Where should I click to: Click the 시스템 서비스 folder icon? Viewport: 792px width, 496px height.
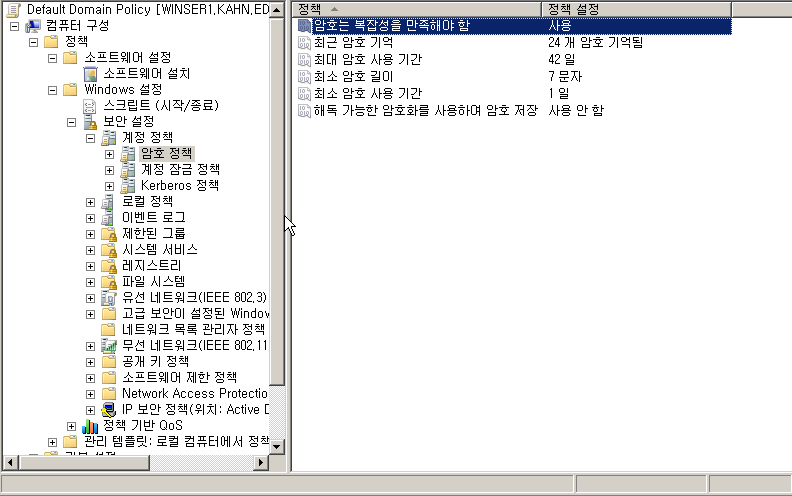click(109, 250)
